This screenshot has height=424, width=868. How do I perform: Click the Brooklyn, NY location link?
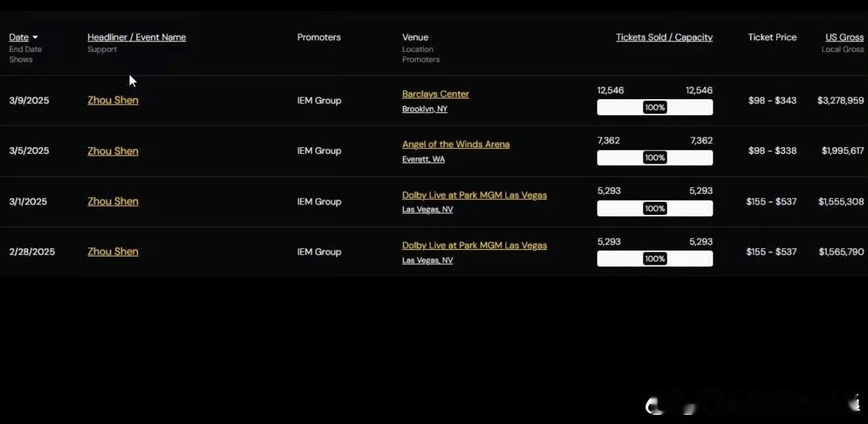point(424,109)
